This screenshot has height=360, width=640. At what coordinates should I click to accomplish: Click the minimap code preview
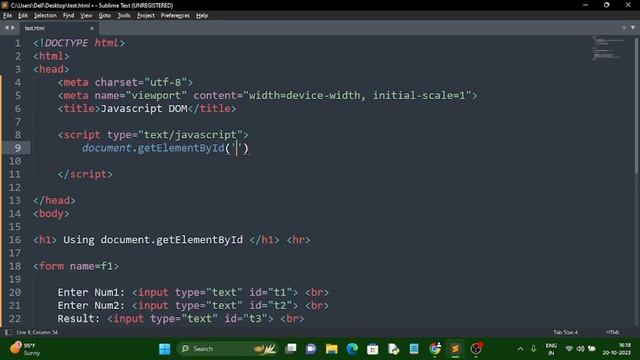click(x=608, y=48)
